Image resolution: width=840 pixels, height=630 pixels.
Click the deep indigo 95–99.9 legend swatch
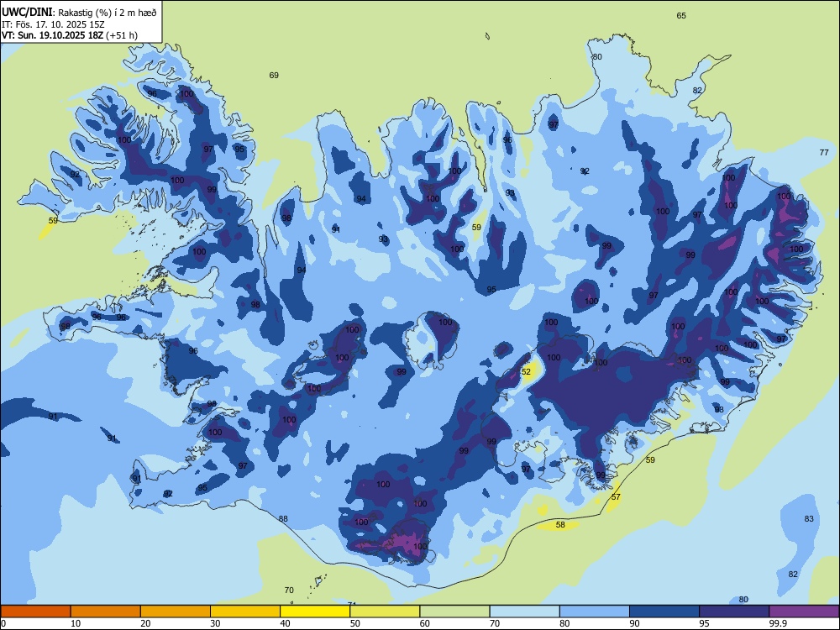(734, 612)
